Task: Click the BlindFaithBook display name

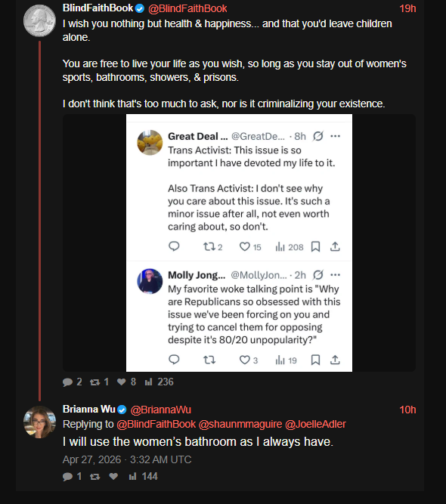Action: point(98,8)
